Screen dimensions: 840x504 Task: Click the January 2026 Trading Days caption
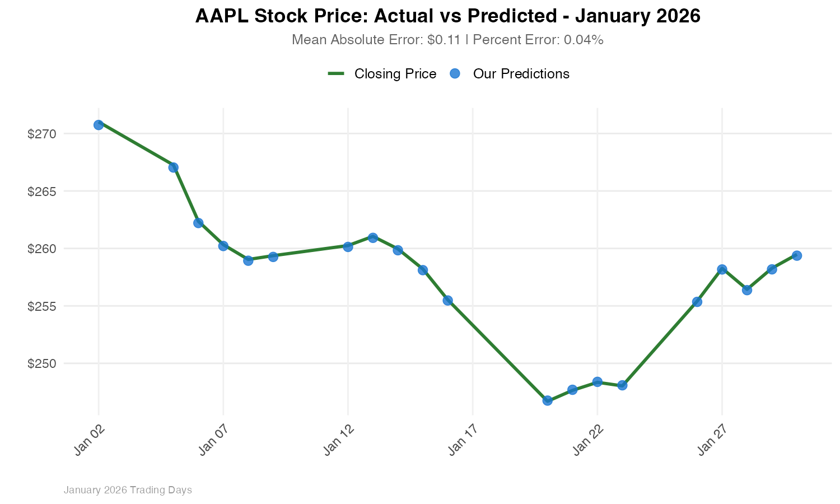[x=128, y=490]
